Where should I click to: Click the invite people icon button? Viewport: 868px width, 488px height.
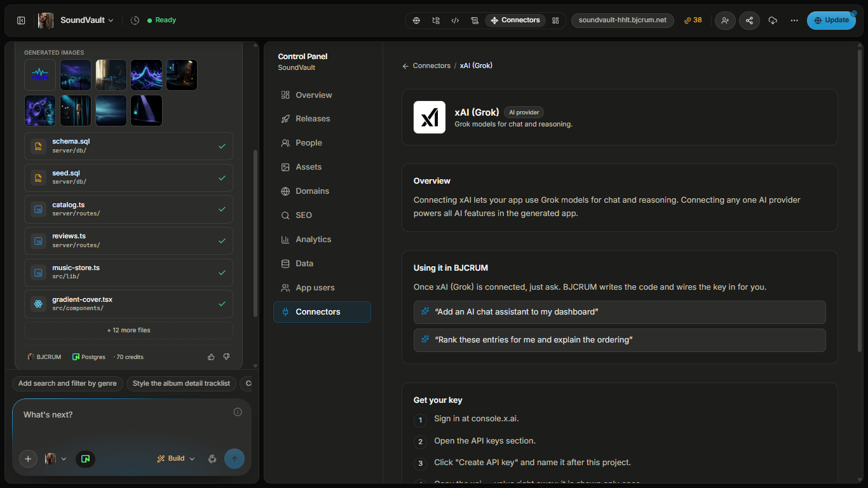tap(725, 20)
